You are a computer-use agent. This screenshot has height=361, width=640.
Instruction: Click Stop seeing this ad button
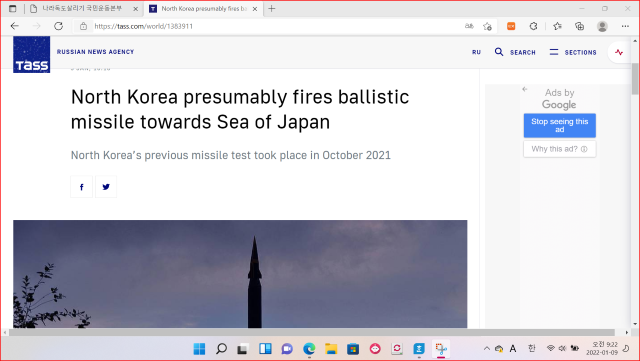click(x=560, y=125)
